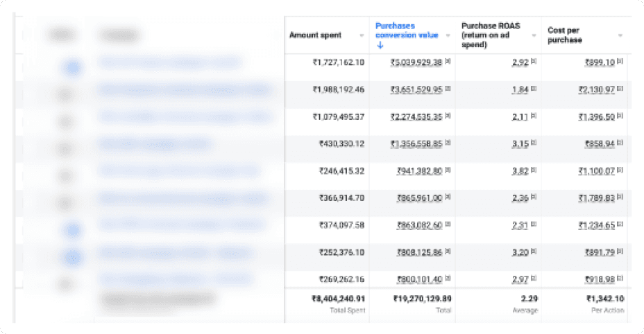Screen dimensions: 644x334
Task: Select the 2.29 Average ROAS value
Action: 529,299
